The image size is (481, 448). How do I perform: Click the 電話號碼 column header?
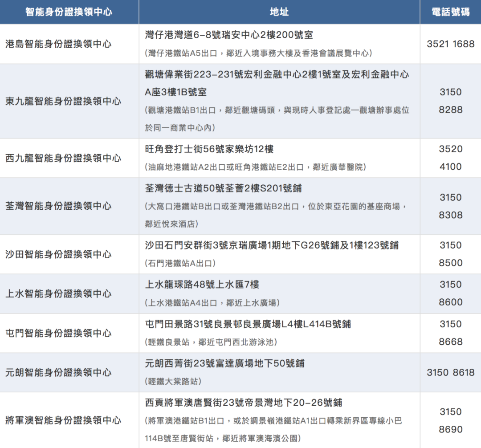click(450, 12)
